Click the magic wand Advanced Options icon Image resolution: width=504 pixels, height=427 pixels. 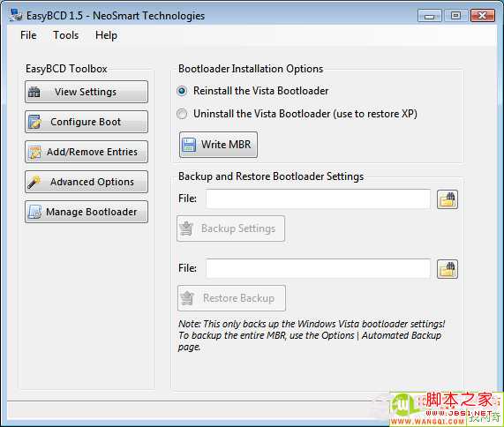click(x=34, y=182)
